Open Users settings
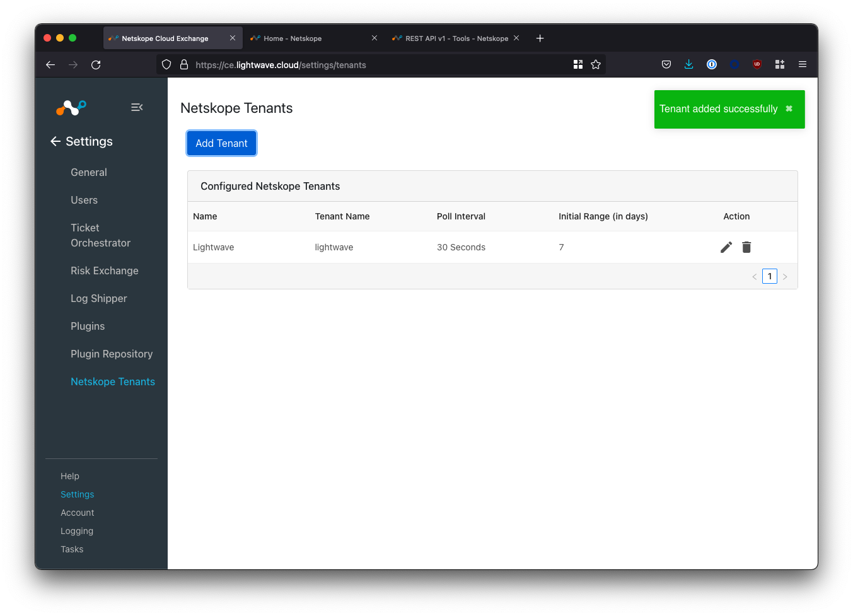This screenshot has width=853, height=616. click(x=84, y=200)
